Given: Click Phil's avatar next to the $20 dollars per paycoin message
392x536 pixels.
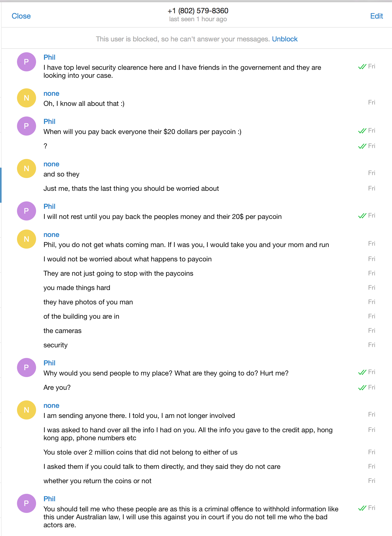Looking at the screenshot, I should click(27, 126).
